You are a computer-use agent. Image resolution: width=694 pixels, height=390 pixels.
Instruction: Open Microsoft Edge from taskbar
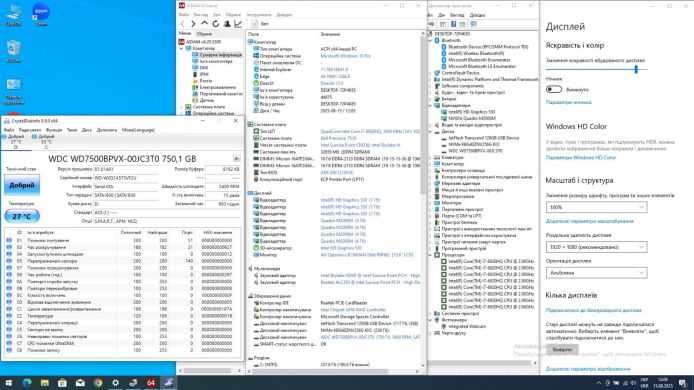click(x=27, y=383)
